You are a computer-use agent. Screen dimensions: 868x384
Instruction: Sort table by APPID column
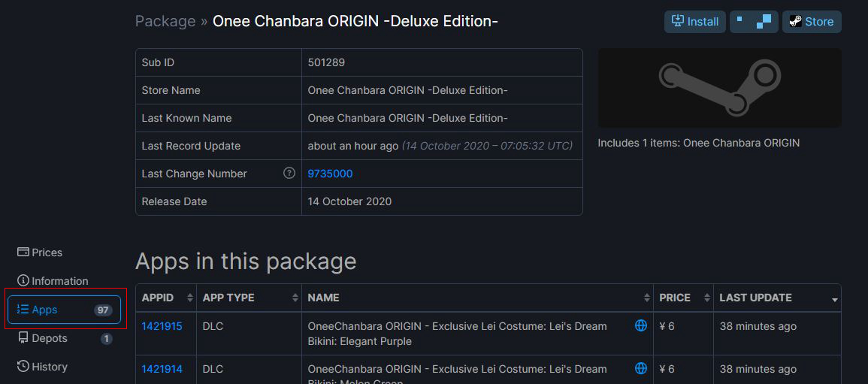click(166, 298)
